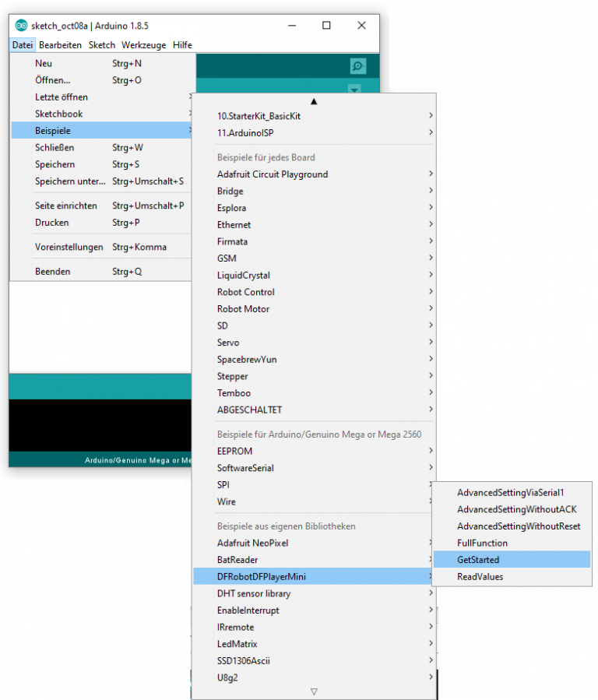
Task: Click the down arrow below examples list
Action: click(314, 691)
